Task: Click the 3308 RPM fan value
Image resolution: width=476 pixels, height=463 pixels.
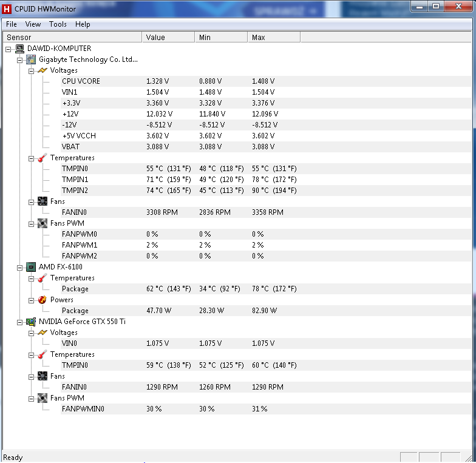Action: pyautogui.click(x=162, y=212)
